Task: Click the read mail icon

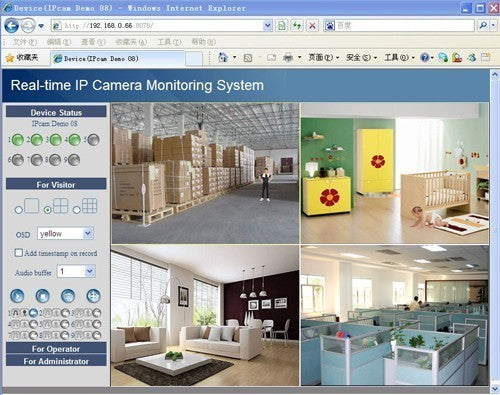Action: pos(272,58)
